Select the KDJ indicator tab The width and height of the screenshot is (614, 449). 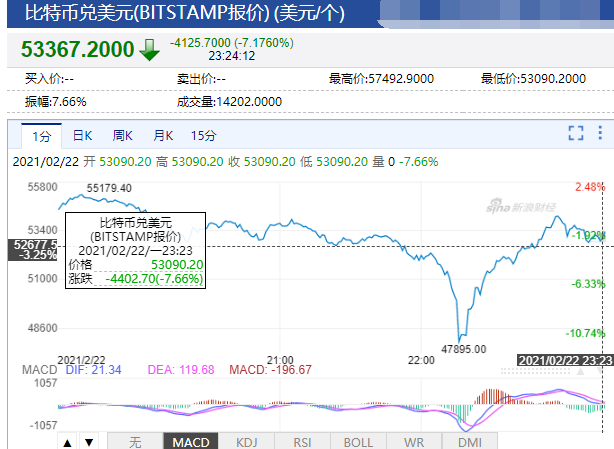(x=247, y=442)
